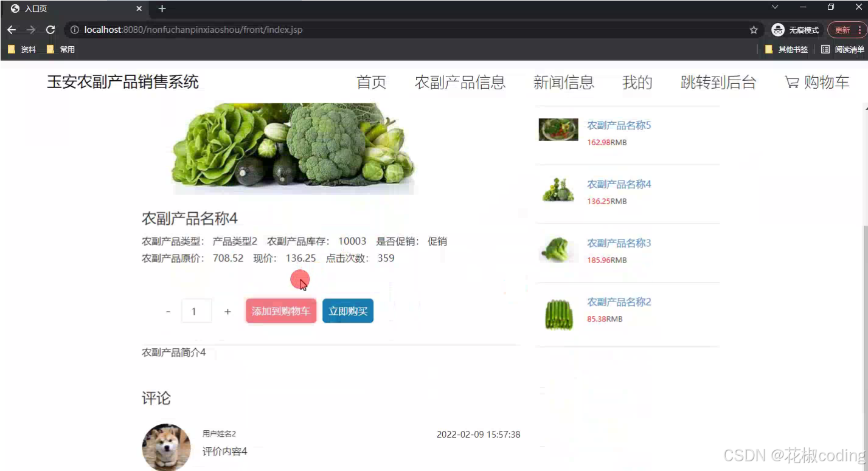
Task: Go to the 首页 menu item
Action: pyautogui.click(x=372, y=83)
